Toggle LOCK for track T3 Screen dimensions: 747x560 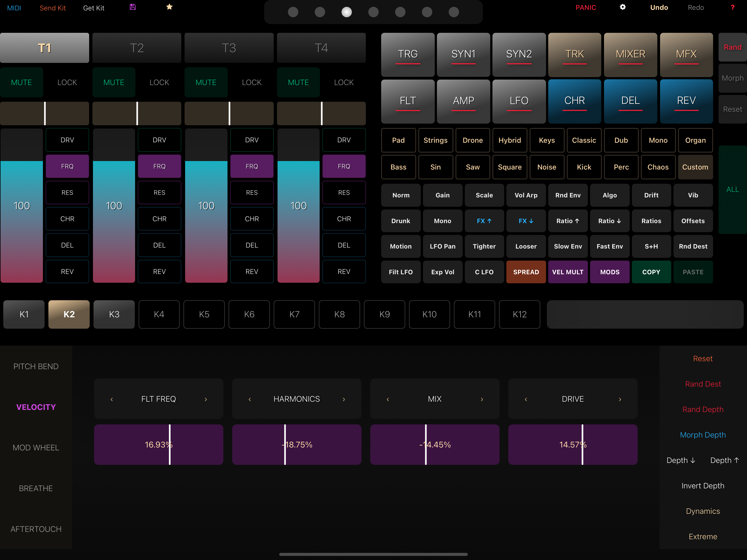252,82
